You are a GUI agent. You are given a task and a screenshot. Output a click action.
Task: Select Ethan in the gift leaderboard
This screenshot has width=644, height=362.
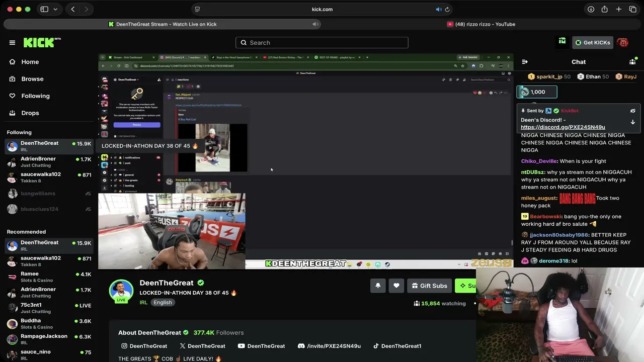click(x=593, y=76)
